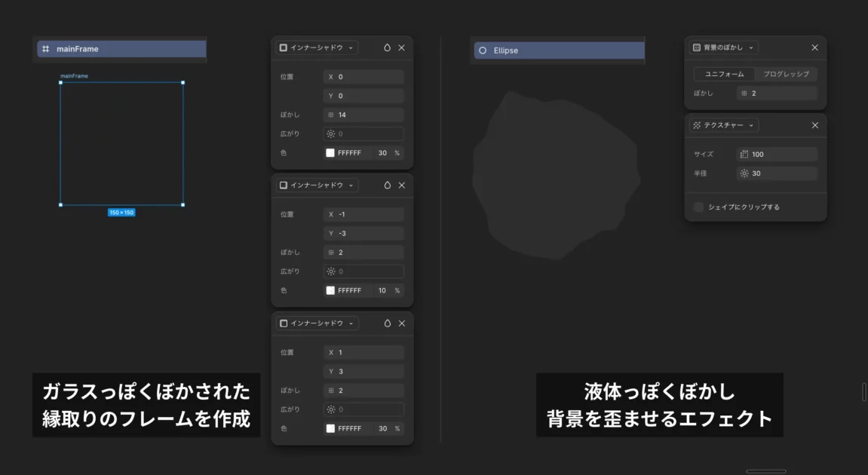
Task: Click the ellipse icon on the Ellipse layer
Action: (483, 51)
